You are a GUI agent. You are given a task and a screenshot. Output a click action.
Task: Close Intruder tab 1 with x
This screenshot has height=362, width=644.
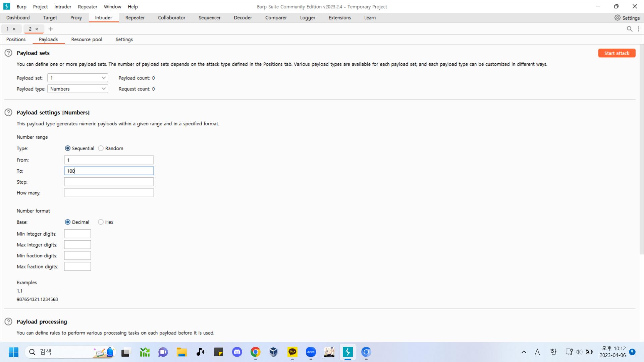coord(14,29)
